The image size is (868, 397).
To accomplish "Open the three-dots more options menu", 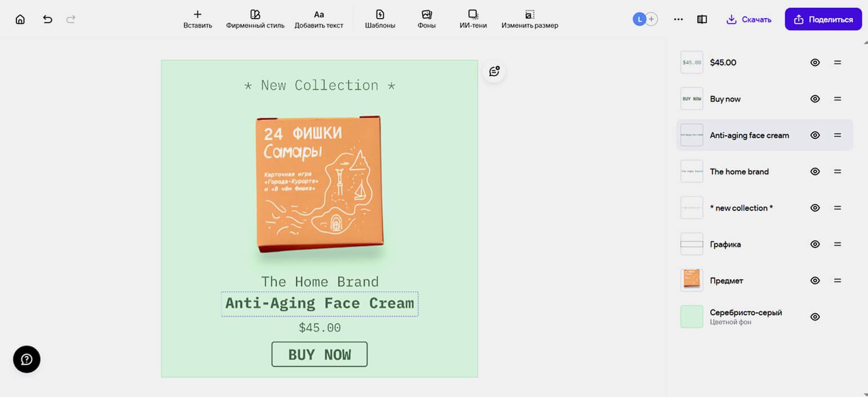I will point(679,19).
